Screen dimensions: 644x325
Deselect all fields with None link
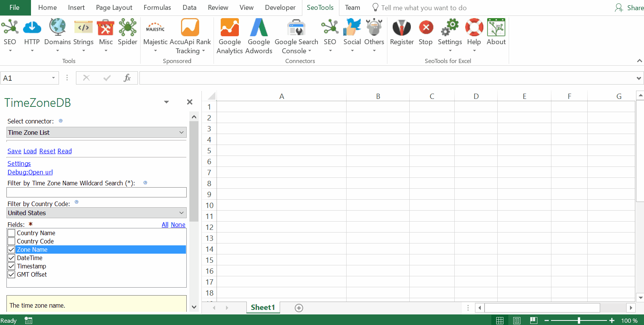click(178, 225)
